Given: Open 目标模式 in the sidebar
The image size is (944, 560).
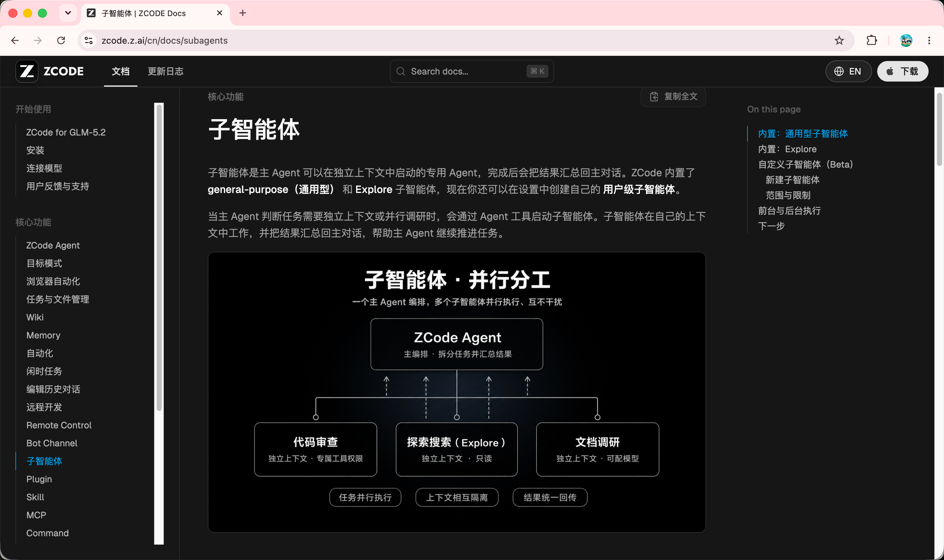Looking at the screenshot, I should tap(44, 263).
